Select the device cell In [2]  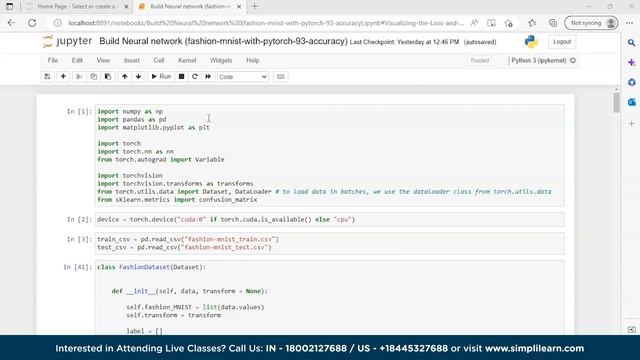[329, 220]
